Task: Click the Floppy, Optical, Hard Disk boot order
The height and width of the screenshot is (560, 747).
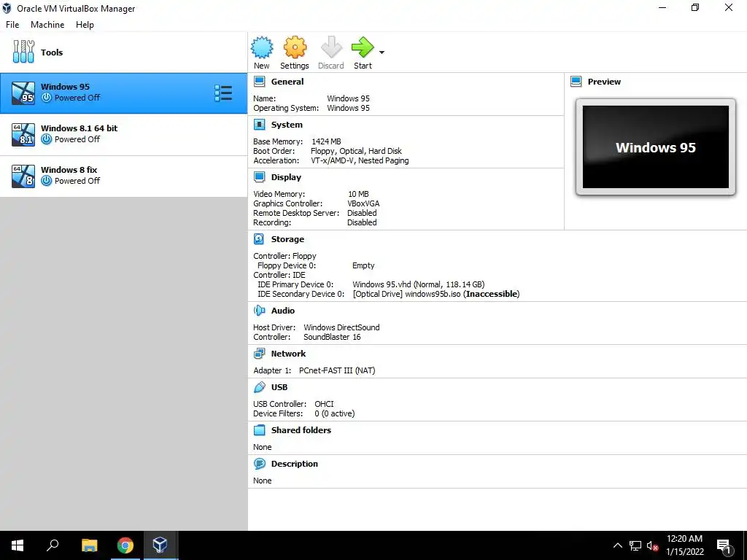Action: 356,151
